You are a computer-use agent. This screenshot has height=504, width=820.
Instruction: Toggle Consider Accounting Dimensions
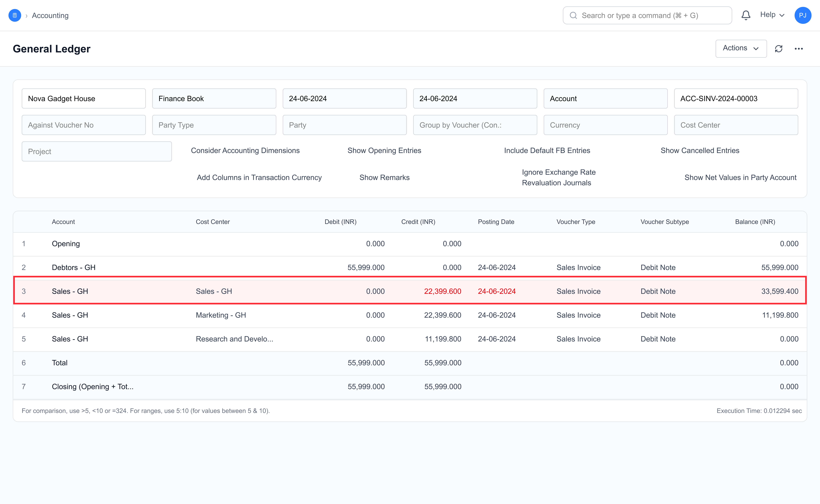pos(245,150)
